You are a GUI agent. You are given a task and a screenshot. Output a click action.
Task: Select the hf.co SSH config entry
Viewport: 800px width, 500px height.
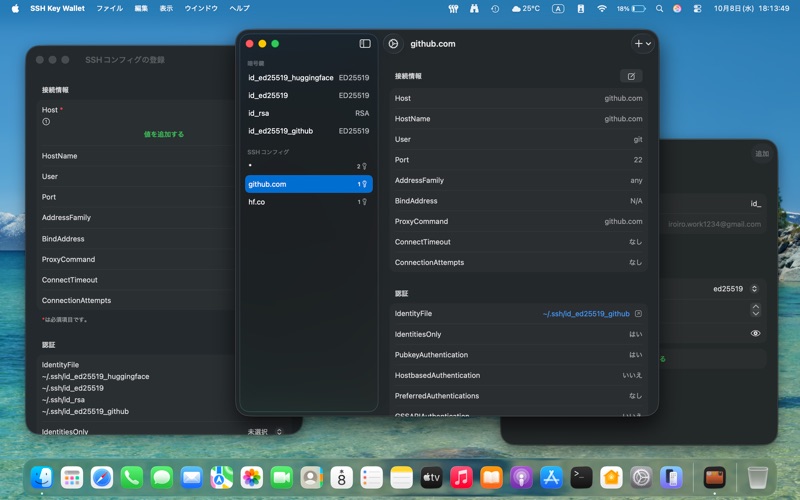tap(309, 202)
